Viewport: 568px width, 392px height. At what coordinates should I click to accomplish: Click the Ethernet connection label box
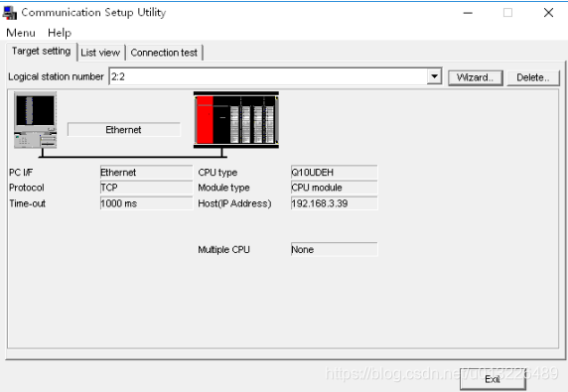tap(123, 130)
